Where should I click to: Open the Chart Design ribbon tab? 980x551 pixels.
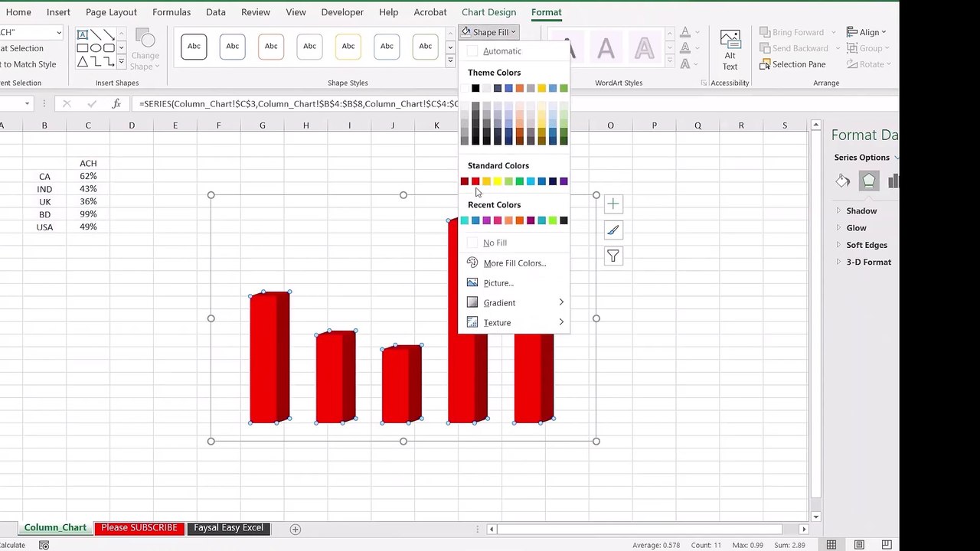pos(488,12)
